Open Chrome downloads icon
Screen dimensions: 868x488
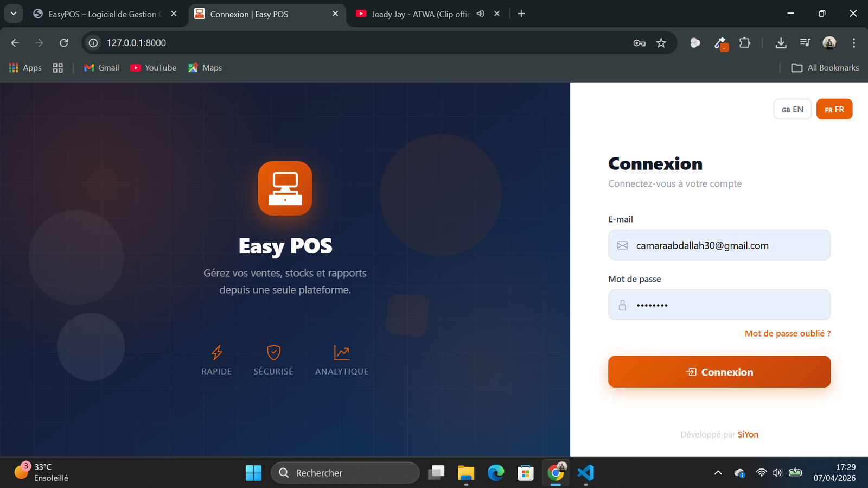tap(781, 43)
